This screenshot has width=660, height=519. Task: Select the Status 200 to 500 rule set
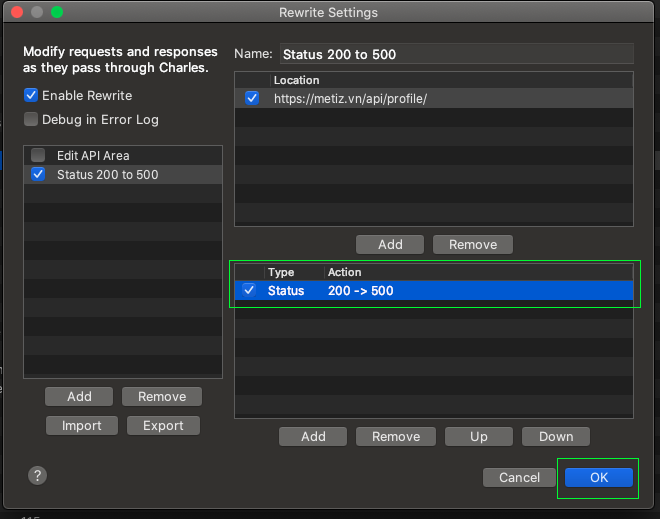coord(123,174)
